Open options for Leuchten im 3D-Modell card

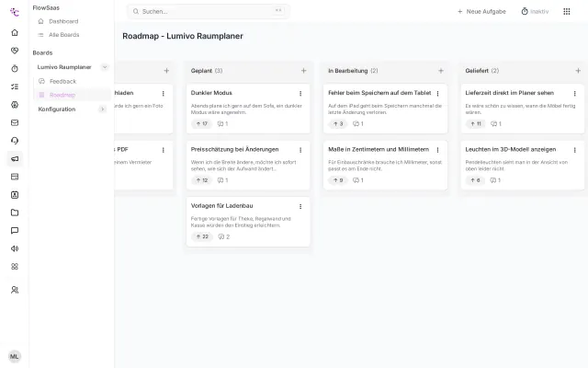(x=574, y=150)
